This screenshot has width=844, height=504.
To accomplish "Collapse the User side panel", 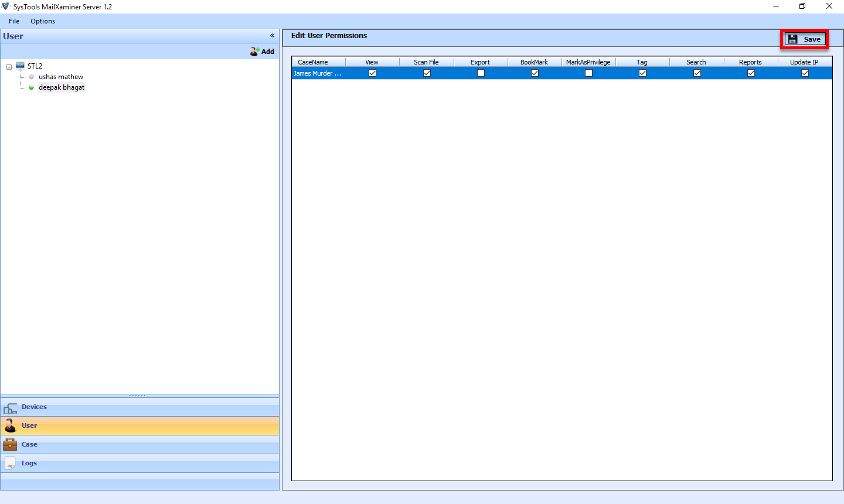I will (x=272, y=36).
